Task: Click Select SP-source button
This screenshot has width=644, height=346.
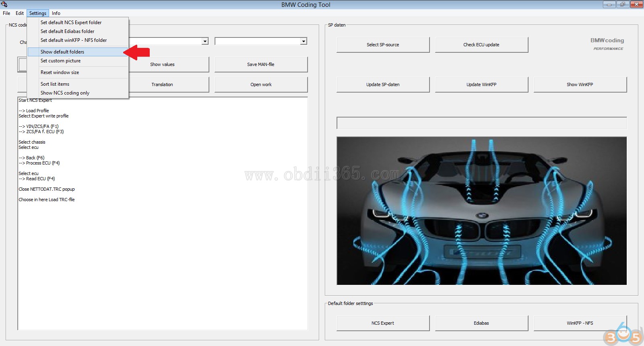Action: coord(383,45)
